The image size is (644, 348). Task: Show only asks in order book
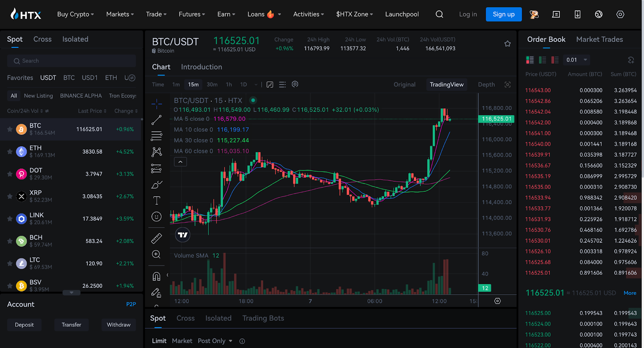(x=555, y=60)
